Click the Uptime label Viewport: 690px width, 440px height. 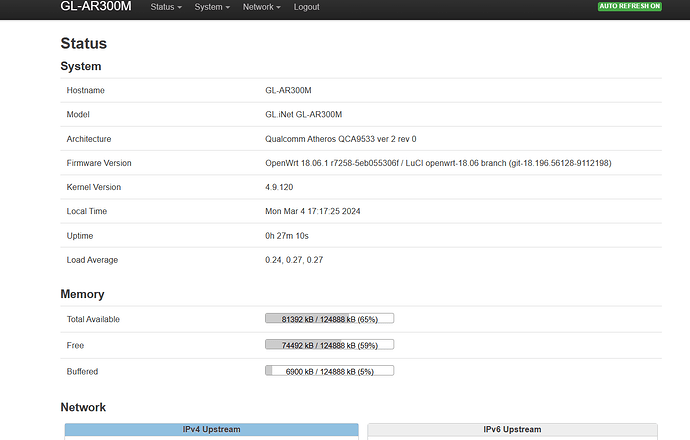(80, 236)
